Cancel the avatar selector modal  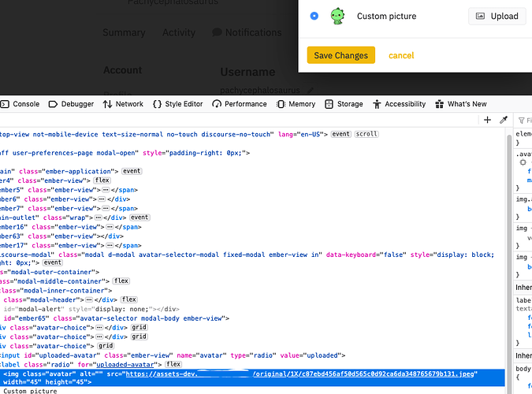coord(401,55)
